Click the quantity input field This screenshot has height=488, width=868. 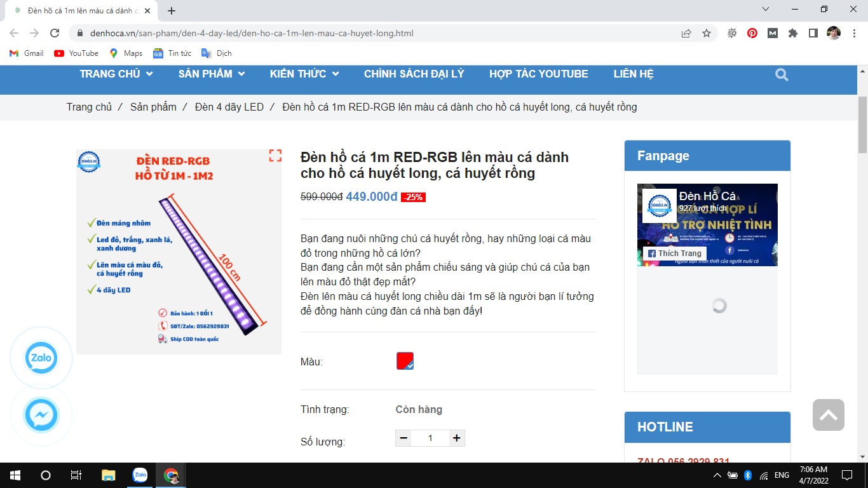[x=430, y=438]
